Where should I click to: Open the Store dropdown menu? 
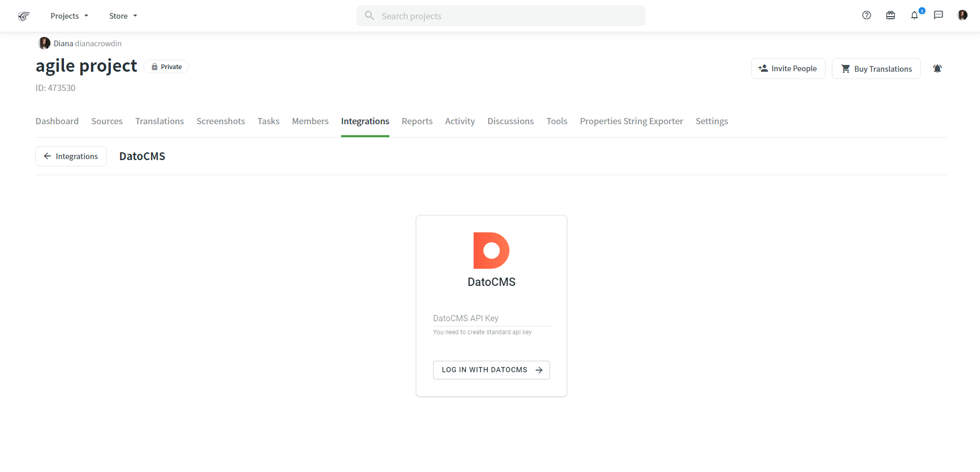[123, 16]
